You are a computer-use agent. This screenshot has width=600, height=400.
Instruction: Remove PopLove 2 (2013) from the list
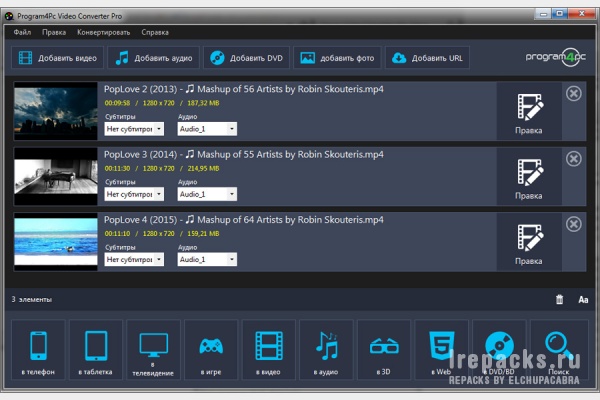pyautogui.click(x=574, y=93)
